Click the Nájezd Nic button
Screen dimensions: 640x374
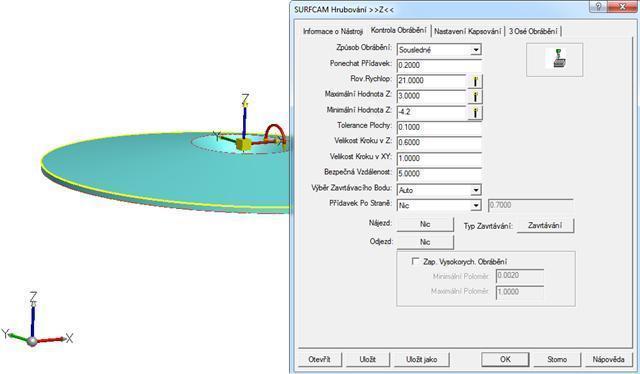425,224
